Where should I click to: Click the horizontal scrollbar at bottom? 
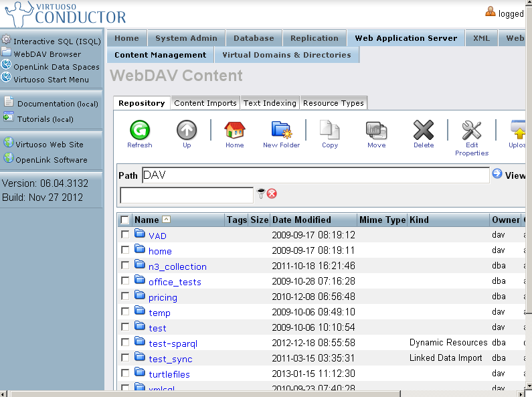coord(268,394)
